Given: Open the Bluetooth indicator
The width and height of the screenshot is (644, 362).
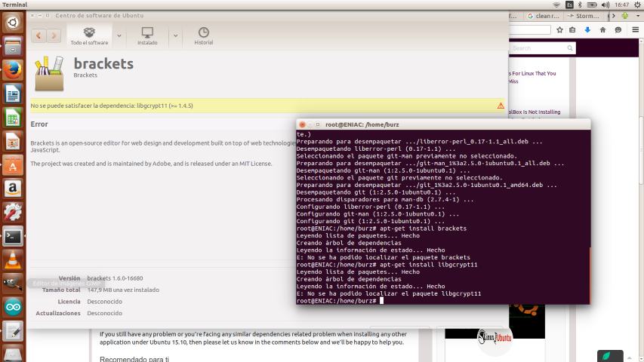Looking at the screenshot, I should point(580,5).
